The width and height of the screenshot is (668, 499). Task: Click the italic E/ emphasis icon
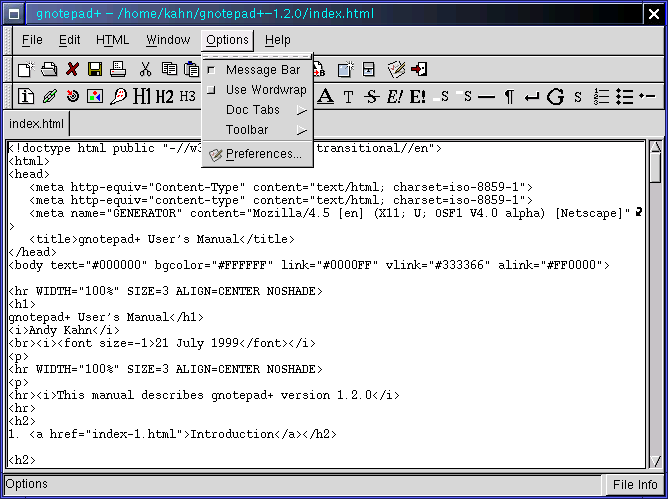tap(394, 97)
